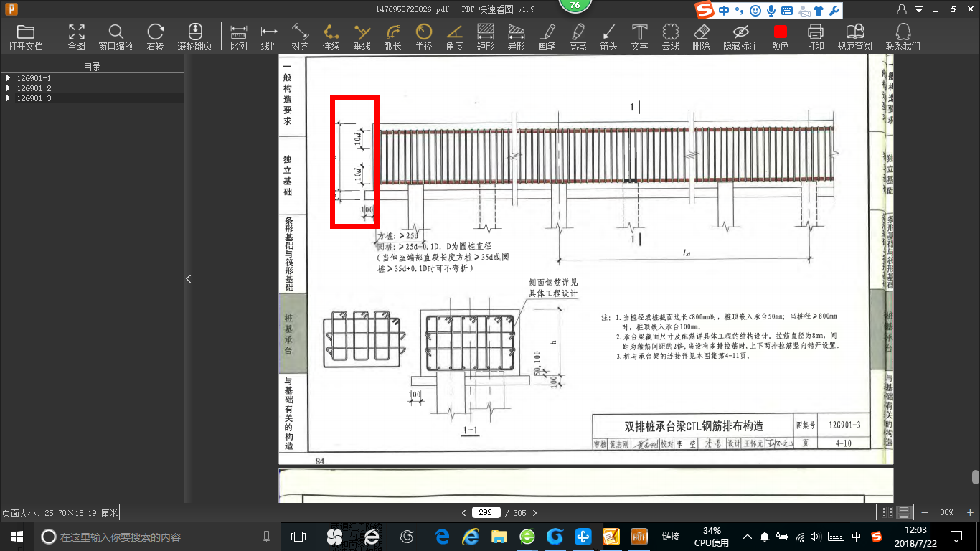Open the Windows Start menu
This screenshot has width=980, height=551.
tap(17, 536)
